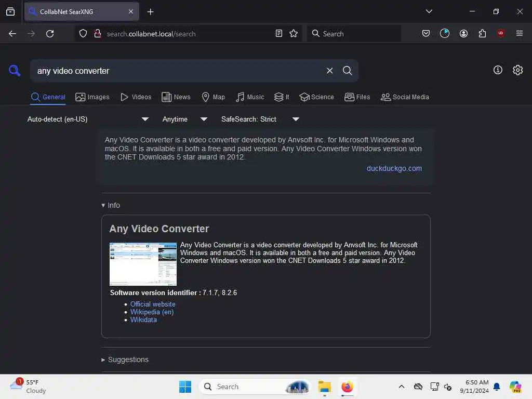The height and width of the screenshot is (399, 532).
Task: Open the Wikidata link
Action: pos(143,320)
